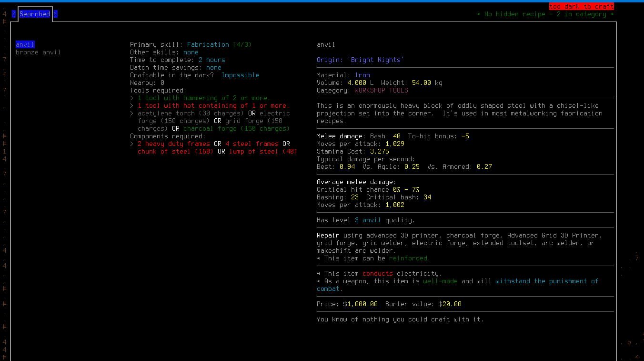Click the "Origin: 'Bright Nights'" line
Screen dimensions: 644x361
pos(361,60)
